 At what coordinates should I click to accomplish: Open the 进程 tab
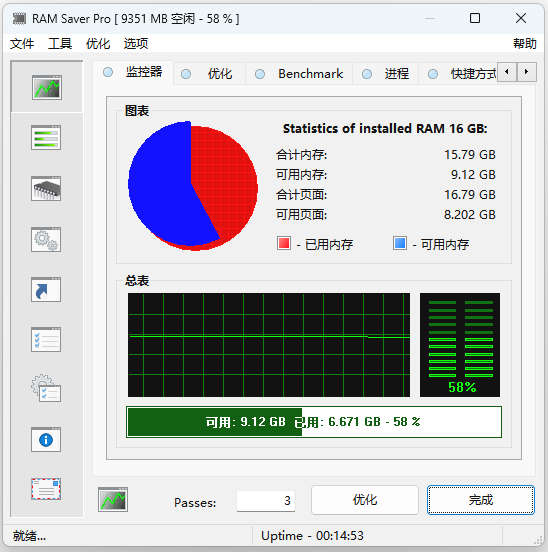386,74
